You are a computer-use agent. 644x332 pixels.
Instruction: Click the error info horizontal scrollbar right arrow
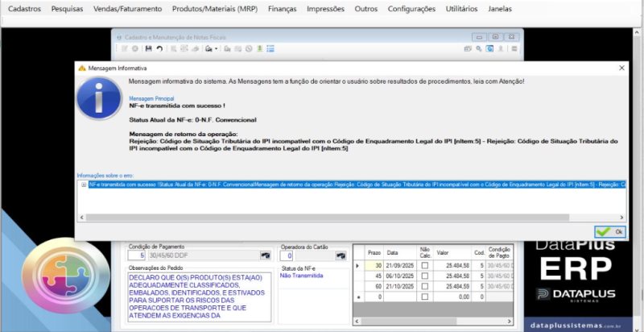point(621,218)
